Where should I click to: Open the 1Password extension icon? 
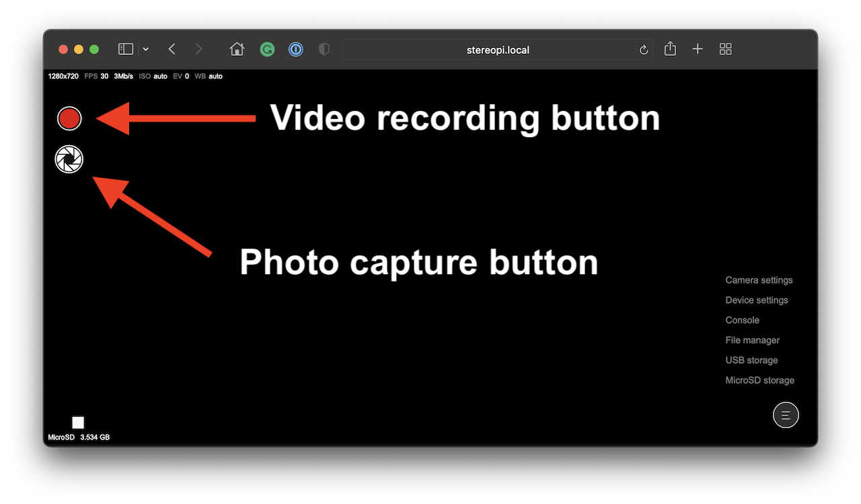[x=296, y=49]
